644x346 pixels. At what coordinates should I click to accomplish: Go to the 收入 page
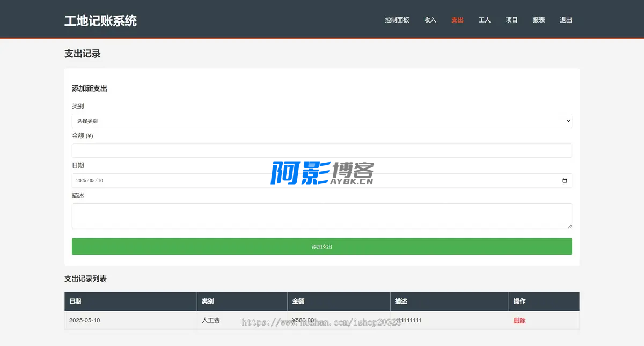coord(430,20)
